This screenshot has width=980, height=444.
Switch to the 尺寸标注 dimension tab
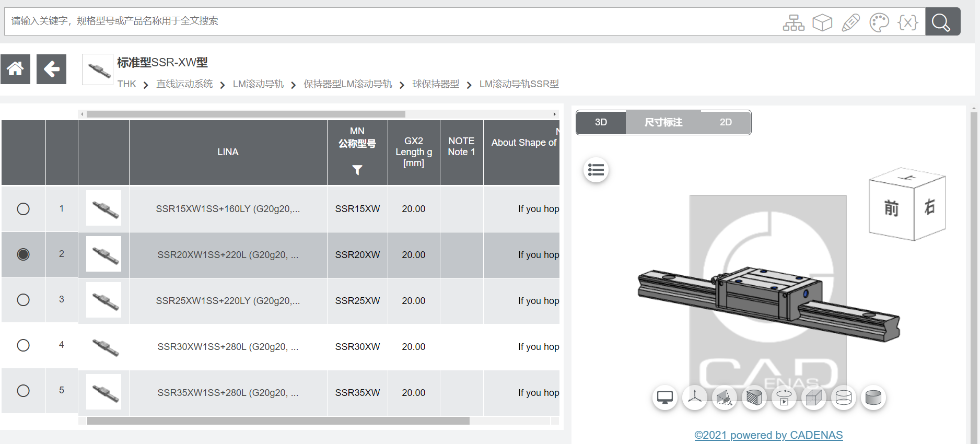point(663,122)
